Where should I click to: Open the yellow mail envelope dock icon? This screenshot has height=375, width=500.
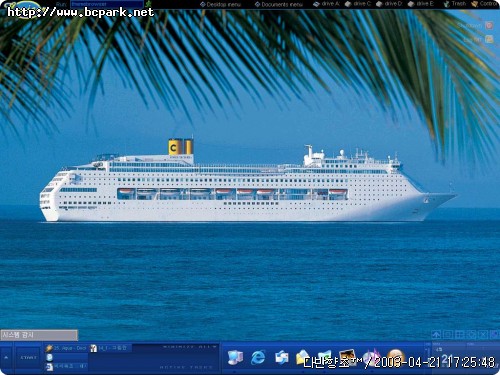303,357
